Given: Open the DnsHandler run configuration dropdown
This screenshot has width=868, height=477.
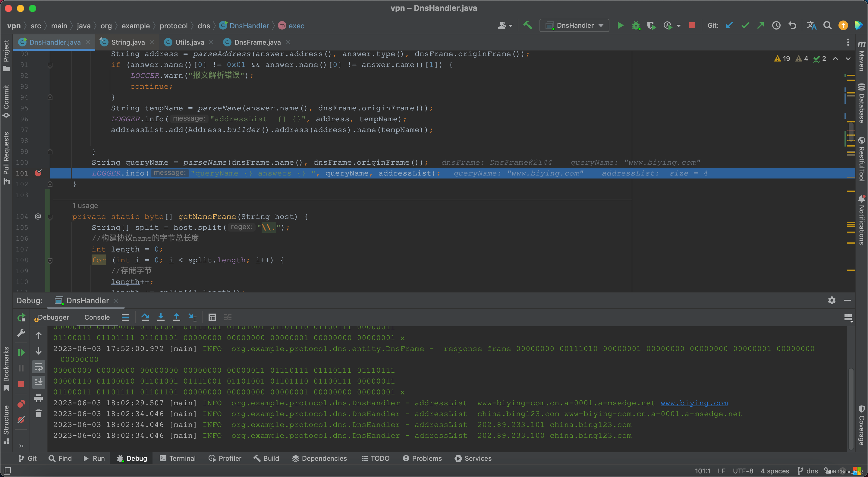Looking at the screenshot, I should (574, 25).
